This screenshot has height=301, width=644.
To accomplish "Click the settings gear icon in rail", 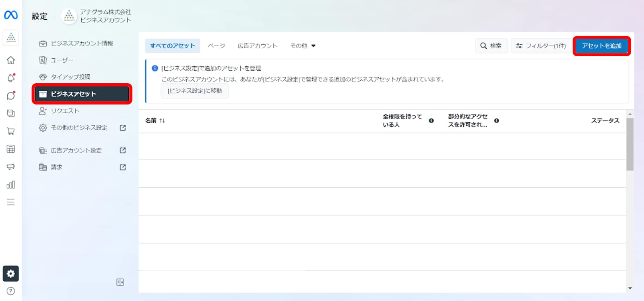I will pyautogui.click(x=11, y=274).
